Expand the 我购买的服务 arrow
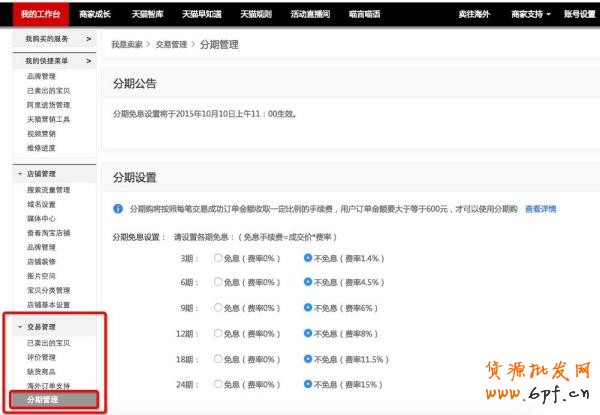Screen dimensions: 600x415 pyautogui.click(x=89, y=38)
